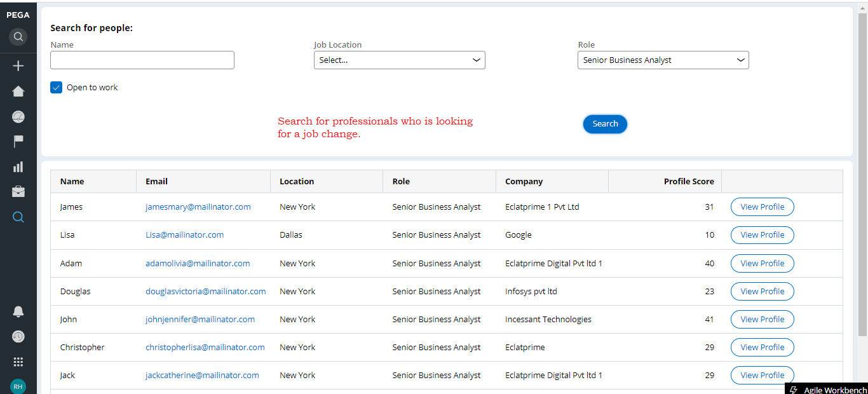
Task: Open the bar chart reports icon
Action: click(x=18, y=166)
